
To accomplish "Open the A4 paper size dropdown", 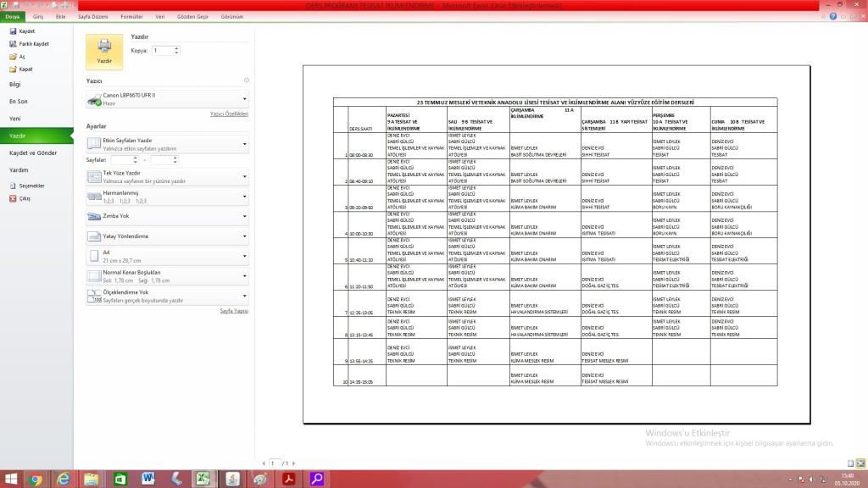I will click(167, 256).
